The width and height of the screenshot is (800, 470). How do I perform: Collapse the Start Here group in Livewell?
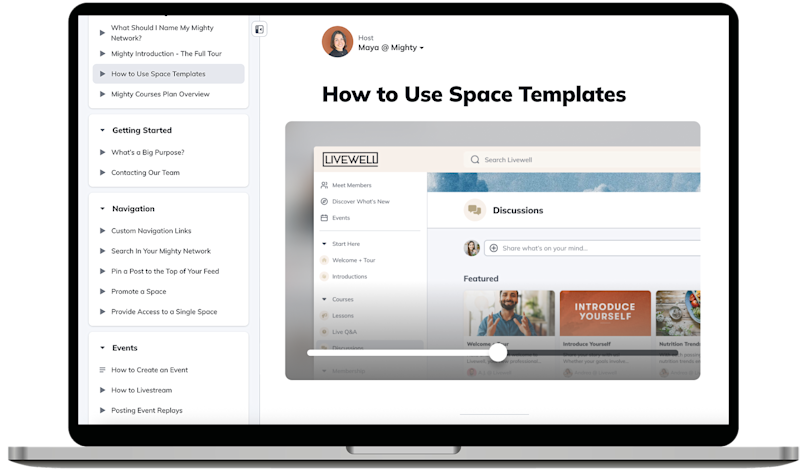click(x=324, y=244)
